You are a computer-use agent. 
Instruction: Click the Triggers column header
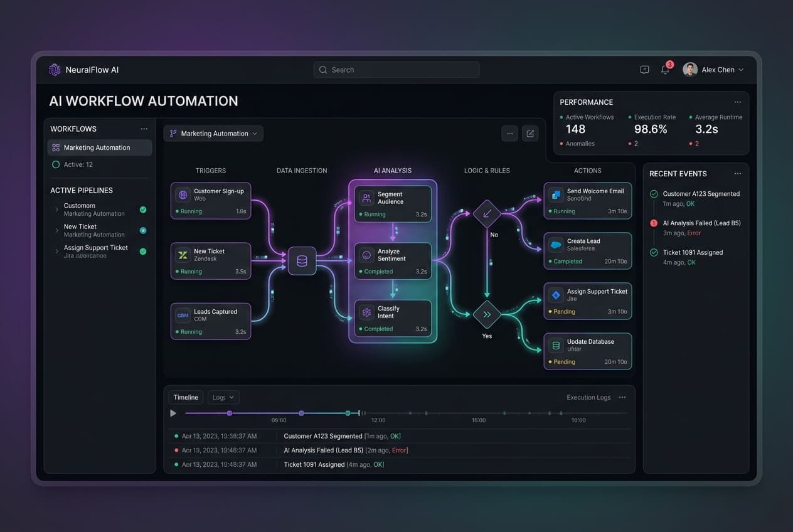coord(211,171)
